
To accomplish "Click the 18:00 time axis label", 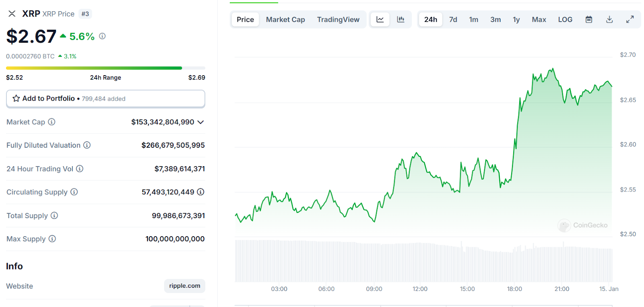I will [x=514, y=289].
